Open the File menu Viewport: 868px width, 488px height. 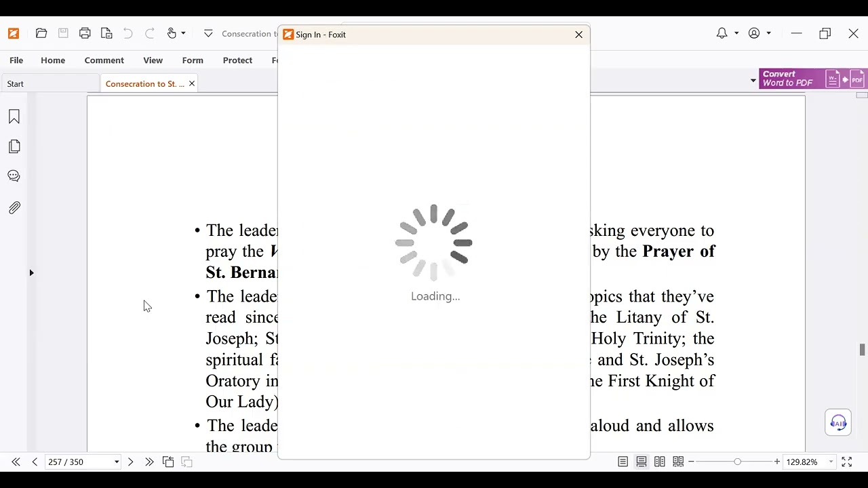tap(16, 60)
